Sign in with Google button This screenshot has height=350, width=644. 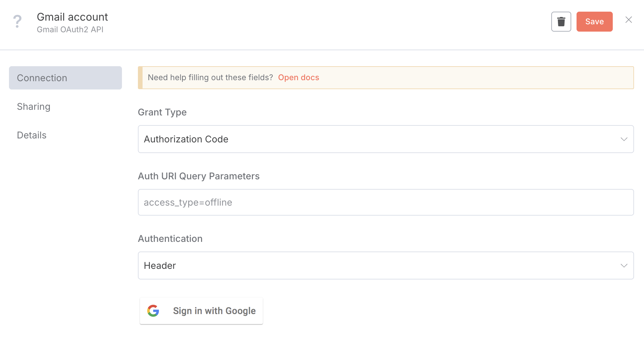pos(201,311)
